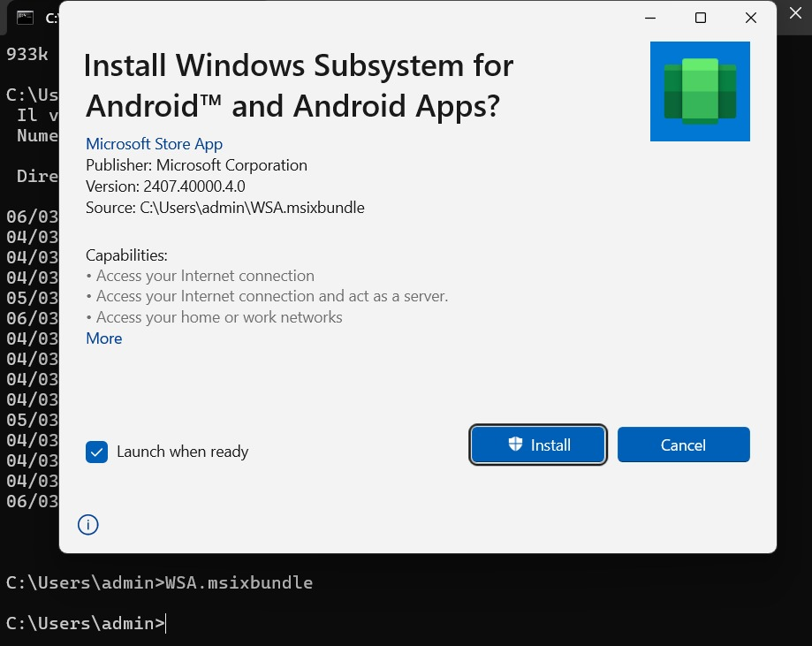The height and width of the screenshot is (646, 812).
Task: Click the WSA.msixbundle command in the terminal
Action: pos(239,583)
